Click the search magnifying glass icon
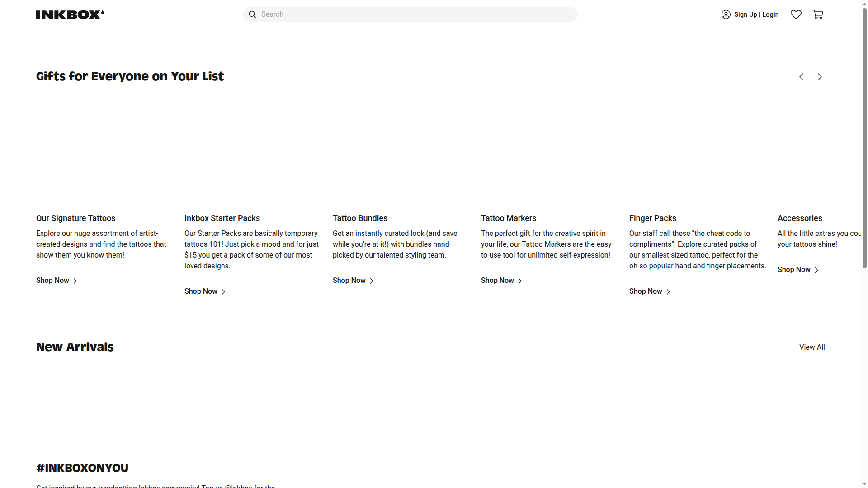The width and height of the screenshot is (868, 488). [252, 14]
